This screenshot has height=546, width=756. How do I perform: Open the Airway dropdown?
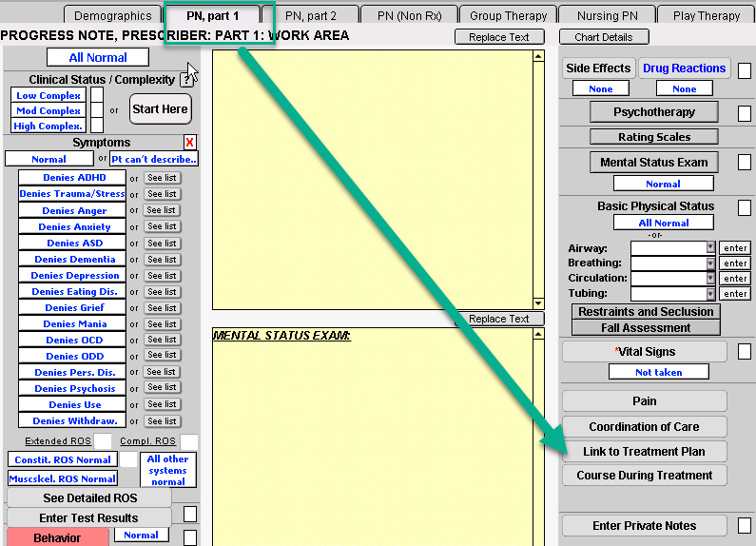(x=710, y=247)
